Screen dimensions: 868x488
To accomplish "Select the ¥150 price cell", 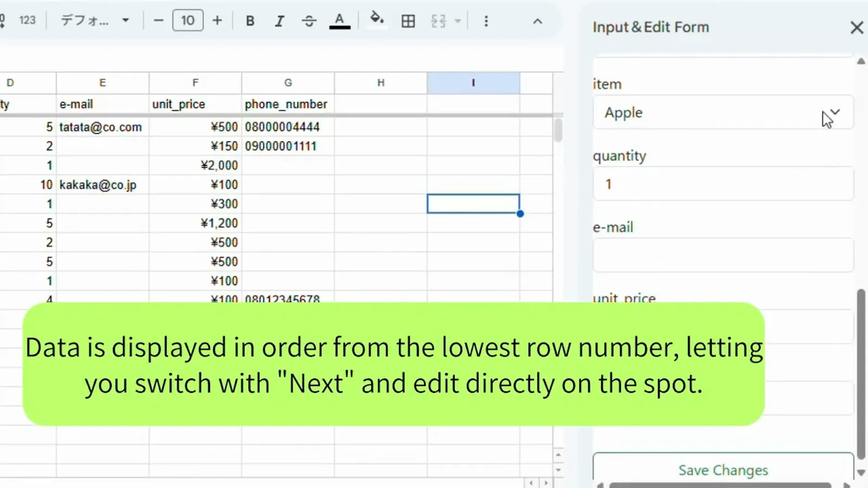I will click(195, 146).
